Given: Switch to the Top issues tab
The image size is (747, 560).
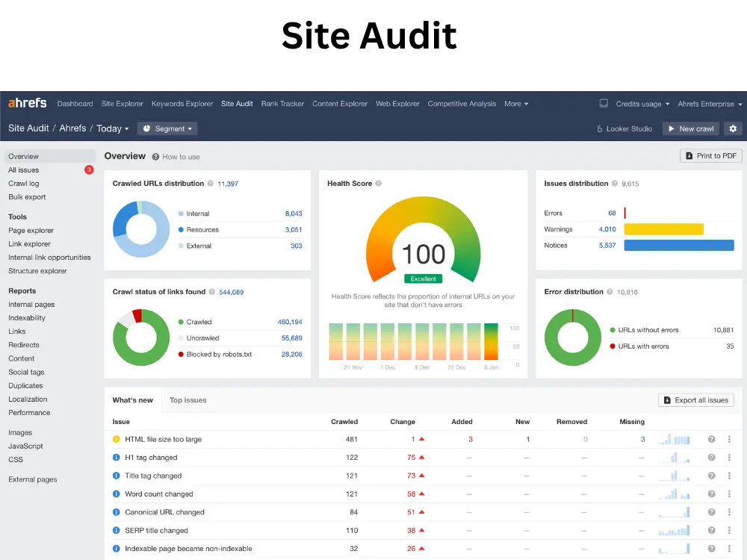Looking at the screenshot, I should click(187, 400).
